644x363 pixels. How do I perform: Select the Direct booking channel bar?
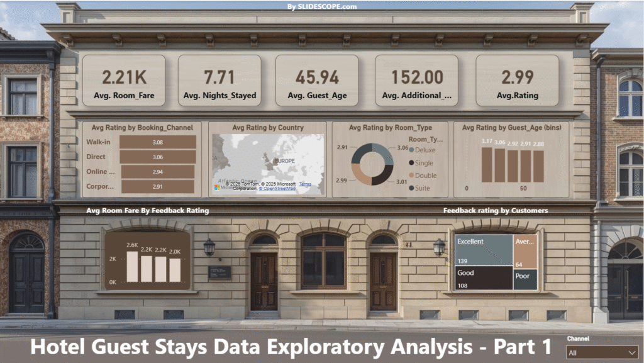[158, 157]
